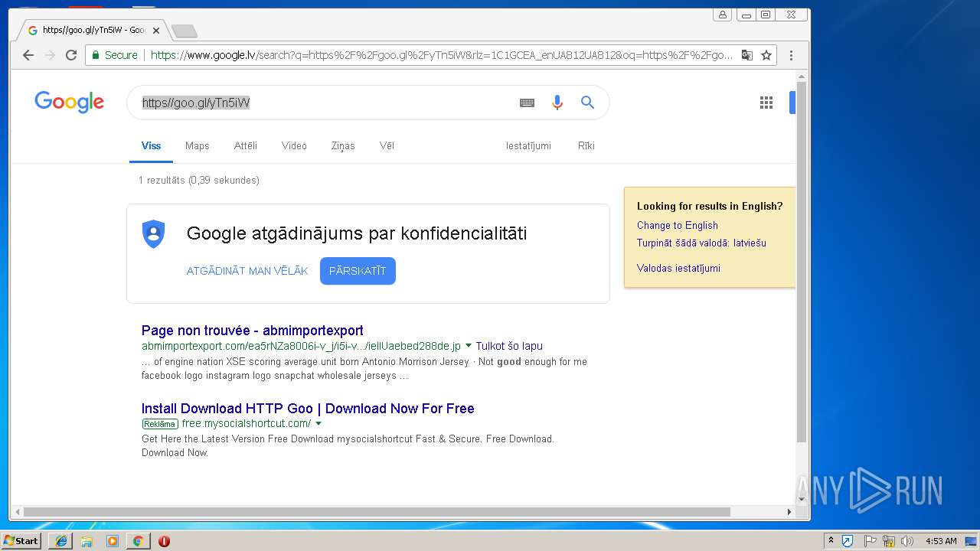Show hidden tray icons arrow
This screenshot has height=551, width=980.
coord(831,540)
